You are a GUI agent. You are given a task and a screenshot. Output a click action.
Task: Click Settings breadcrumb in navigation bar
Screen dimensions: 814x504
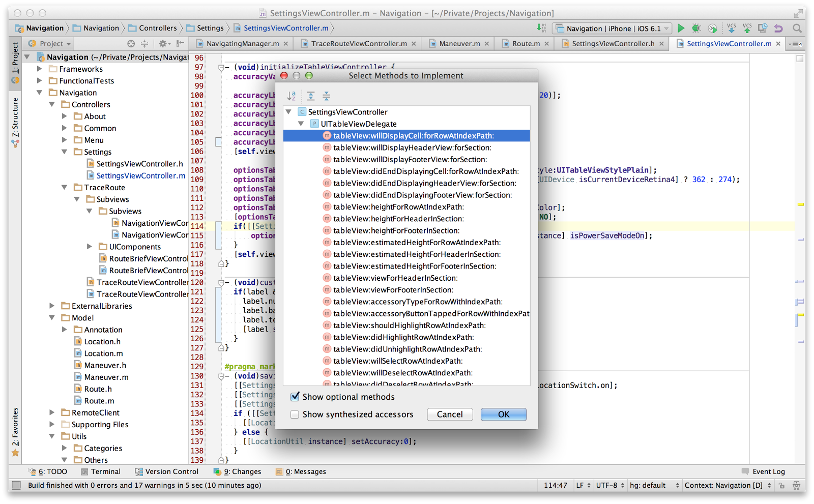pyautogui.click(x=205, y=28)
